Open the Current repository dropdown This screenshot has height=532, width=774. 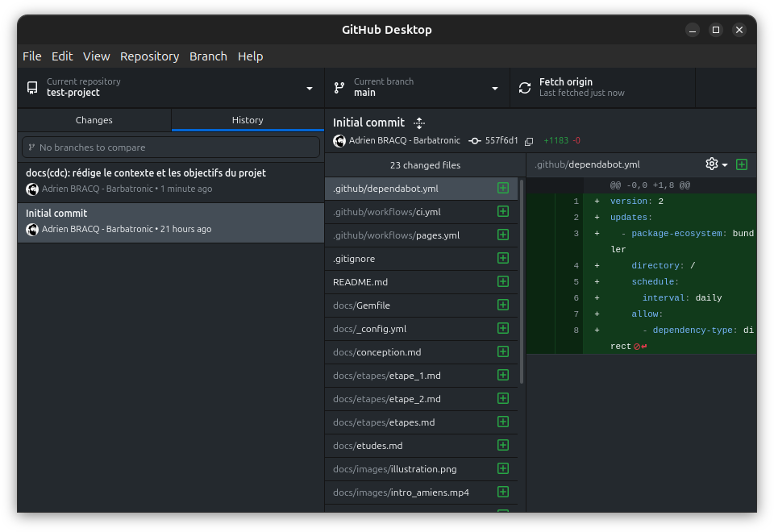171,88
